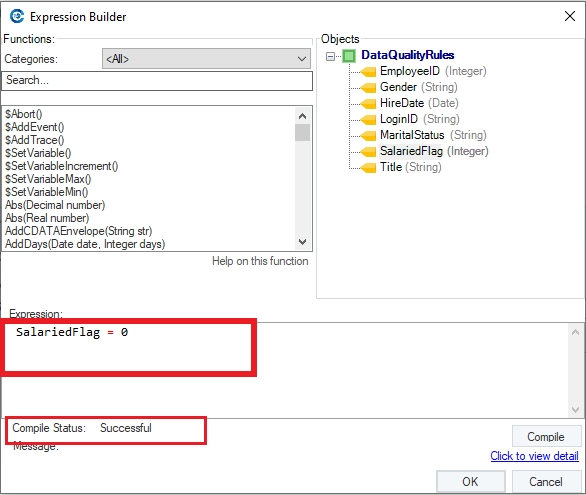Viewport: 586px width, 495px height.
Task: Click the yellow HireDate field icon
Action: pyautogui.click(x=368, y=103)
